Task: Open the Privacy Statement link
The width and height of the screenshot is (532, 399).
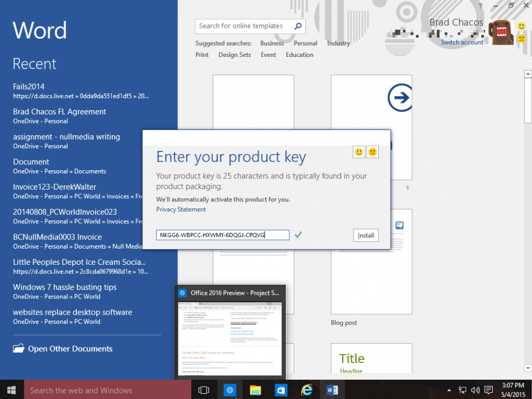Action: (181, 209)
